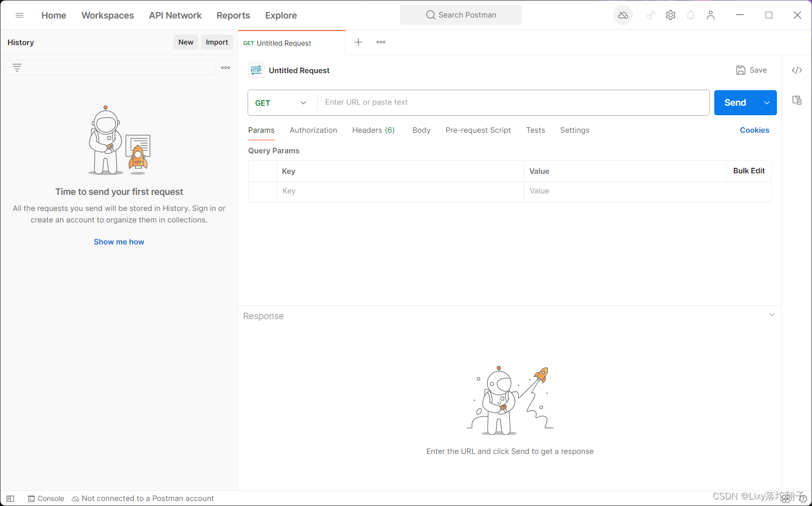Screen dimensions: 812x506
Task: Click Not connected to a Postman account
Action: pyautogui.click(x=143, y=498)
